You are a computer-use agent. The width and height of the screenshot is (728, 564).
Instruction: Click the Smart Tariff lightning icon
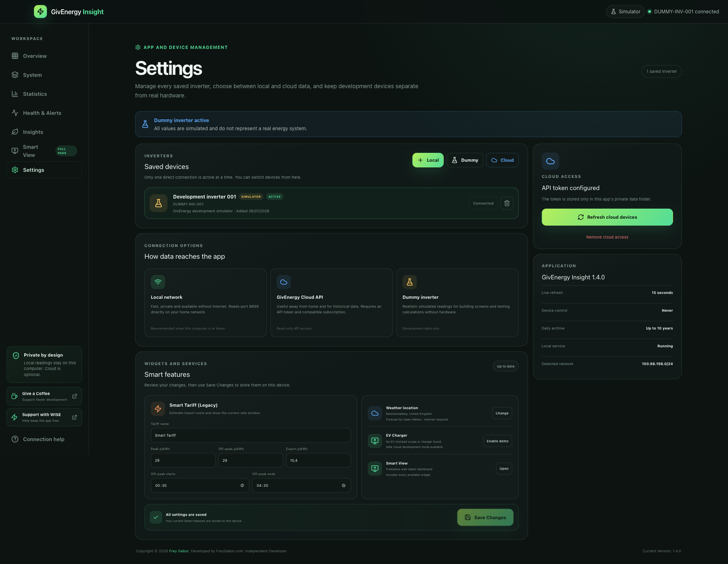pos(158,409)
